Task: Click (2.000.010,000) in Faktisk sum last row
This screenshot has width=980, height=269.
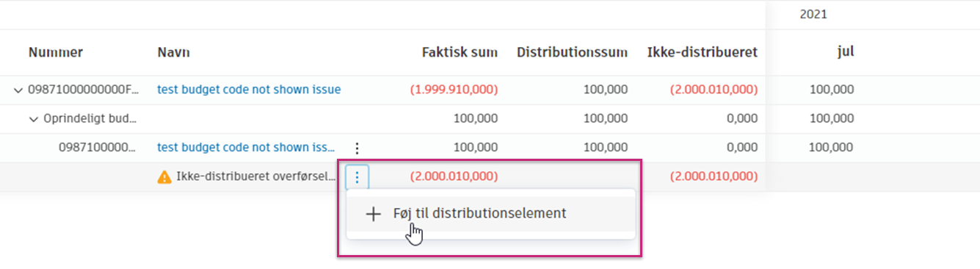Action: (x=454, y=177)
